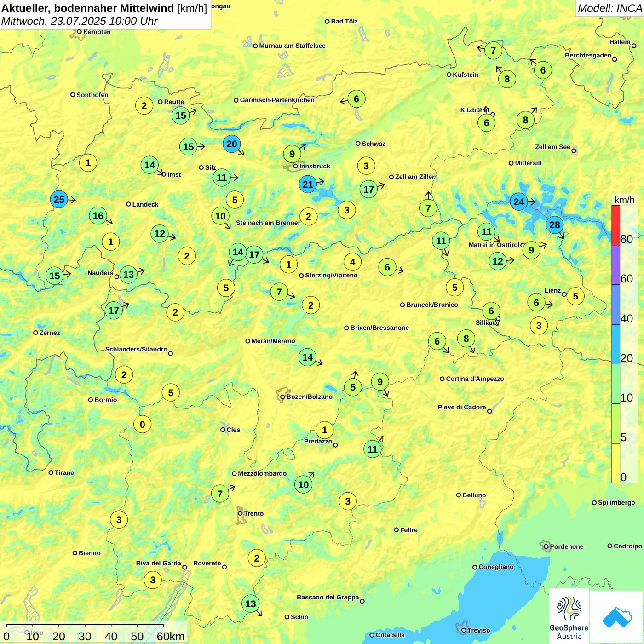This screenshot has height=644, width=644.
Task: Select the 13 km/h marker beside Nauders
Action: (128, 275)
